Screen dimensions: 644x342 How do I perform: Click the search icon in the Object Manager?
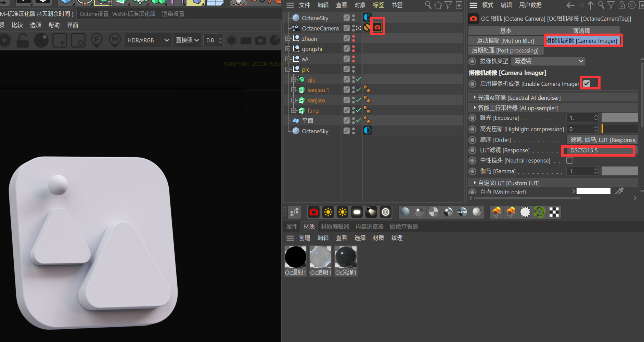pos(428,5)
